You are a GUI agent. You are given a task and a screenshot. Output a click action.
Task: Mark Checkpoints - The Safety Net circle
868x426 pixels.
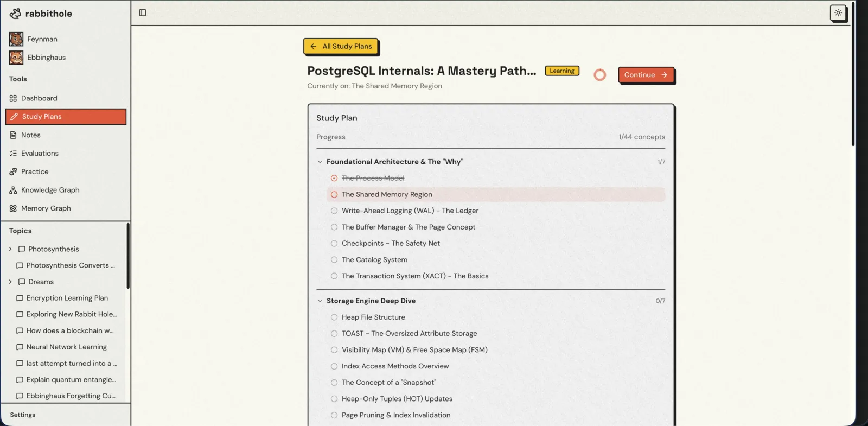click(x=334, y=243)
